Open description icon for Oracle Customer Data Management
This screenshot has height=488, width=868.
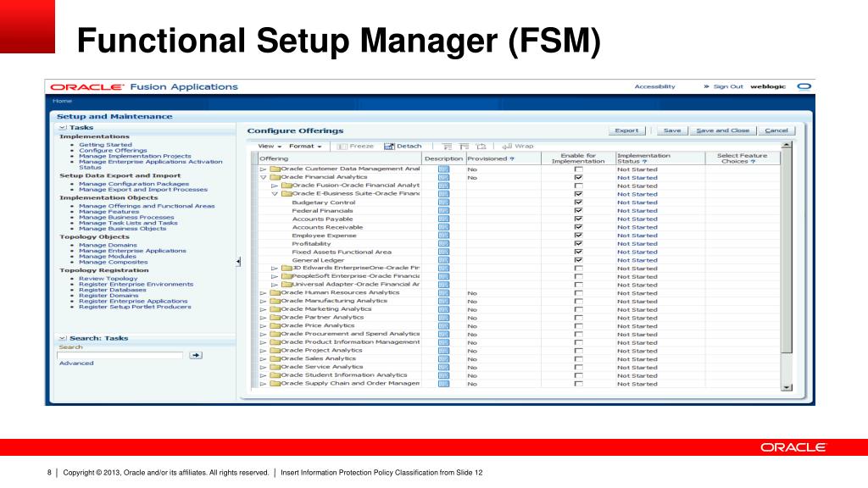coord(443,169)
